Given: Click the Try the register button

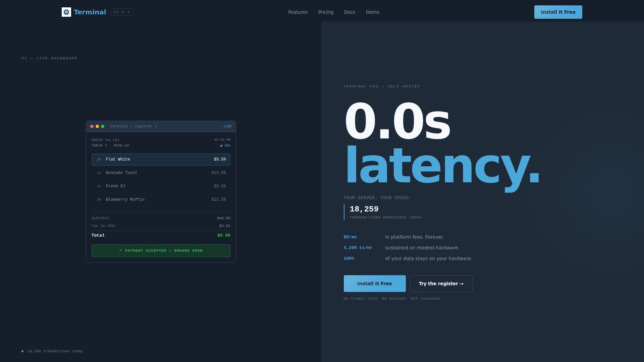Looking at the screenshot, I should click(441, 284).
